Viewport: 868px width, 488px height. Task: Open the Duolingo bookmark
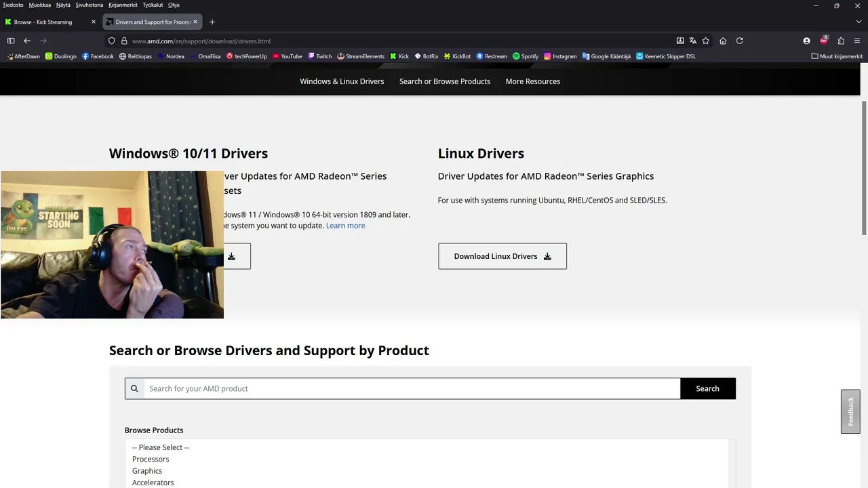point(61,56)
